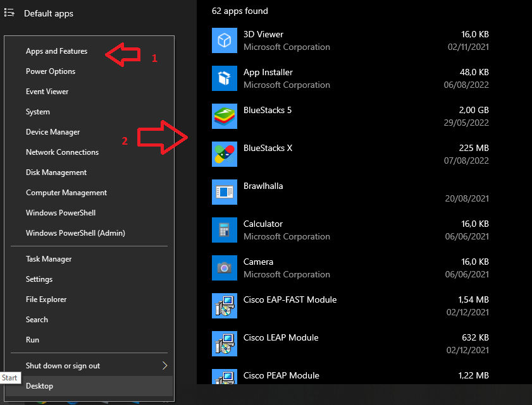Open Windows PowerShell (Admin)

coord(75,233)
